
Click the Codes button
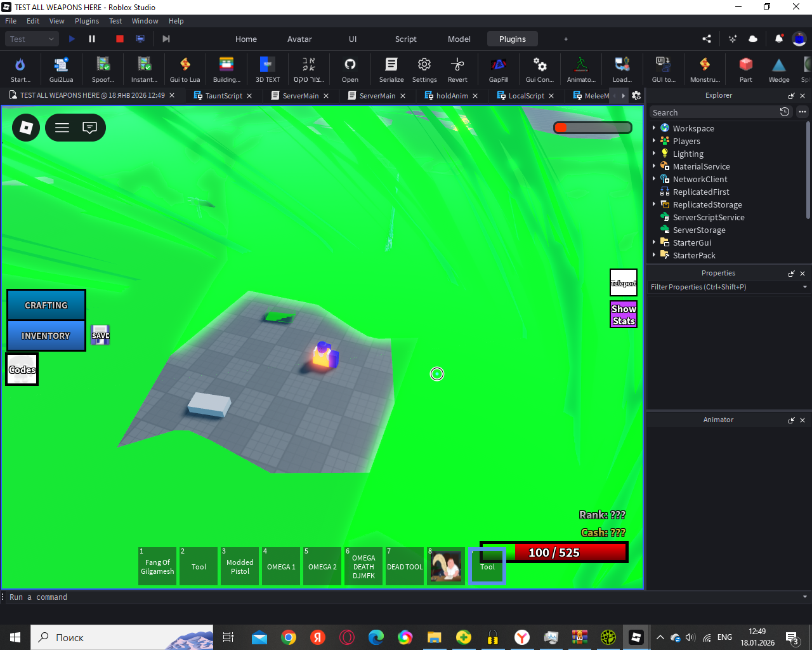(22, 369)
